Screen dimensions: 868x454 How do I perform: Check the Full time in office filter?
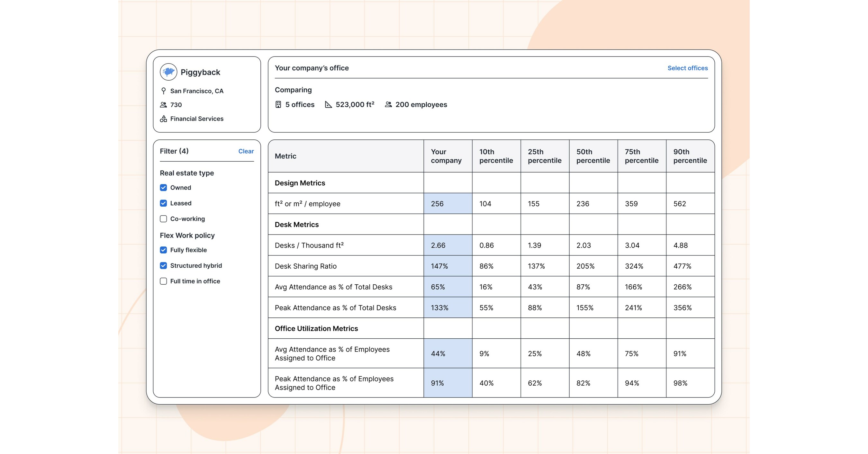tap(163, 281)
